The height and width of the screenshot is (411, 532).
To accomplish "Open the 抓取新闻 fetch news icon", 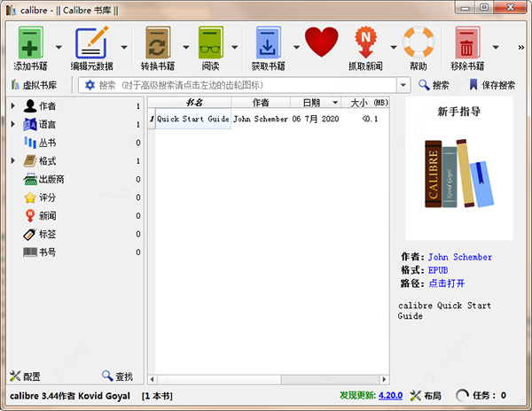I will point(365,43).
